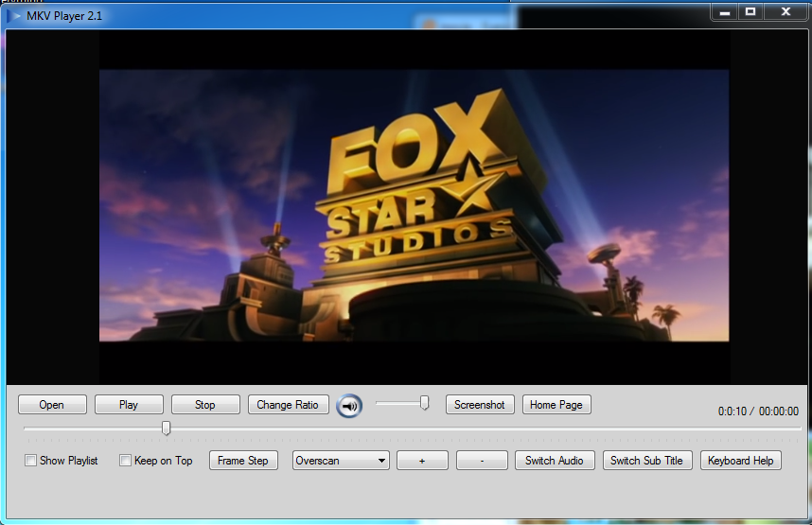Click the Switch Sub Title button
Screen dimensions: 812x525
(647, 461)
